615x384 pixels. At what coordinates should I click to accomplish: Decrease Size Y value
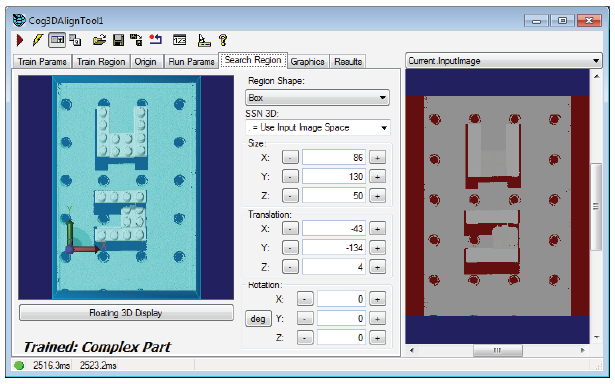(290, 177)
